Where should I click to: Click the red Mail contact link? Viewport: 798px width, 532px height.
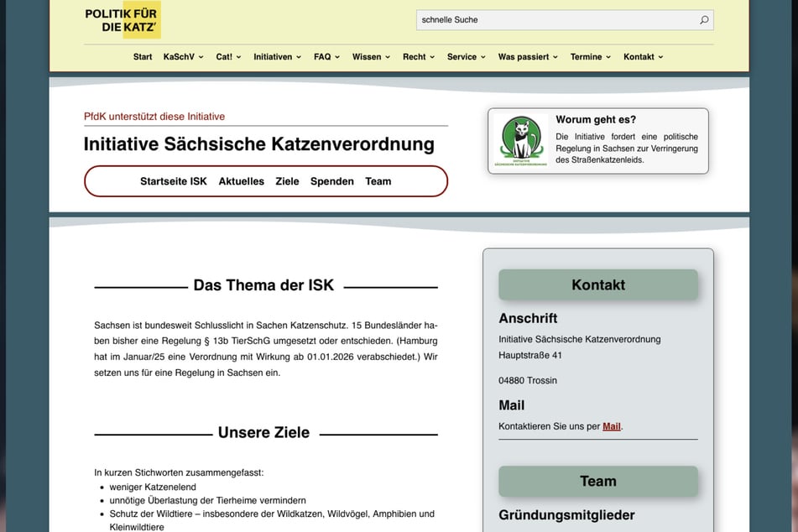pos(611,426)
